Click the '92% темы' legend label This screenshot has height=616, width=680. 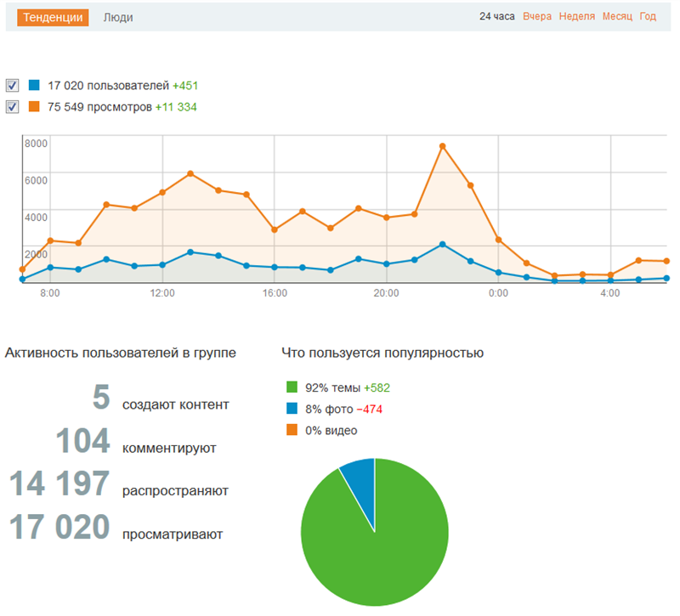(x=332, y=387)
